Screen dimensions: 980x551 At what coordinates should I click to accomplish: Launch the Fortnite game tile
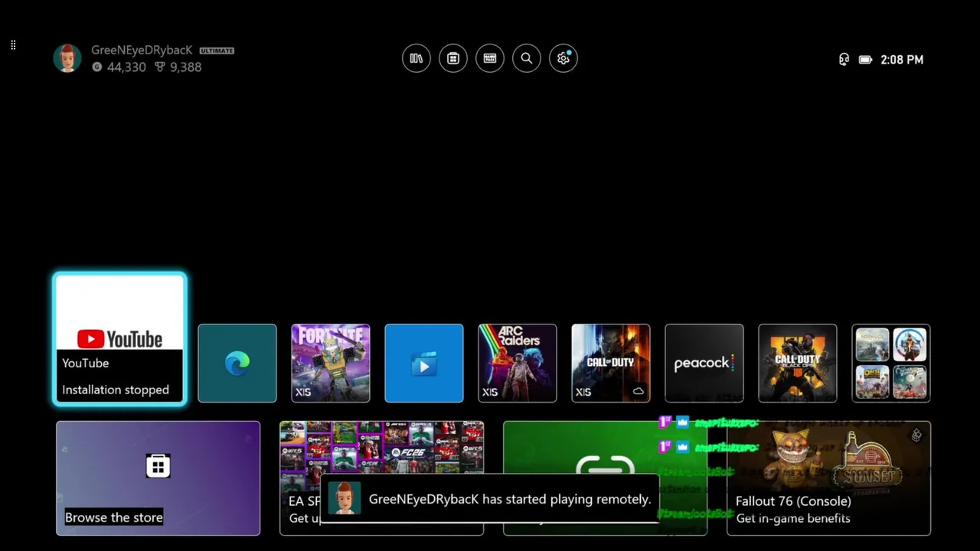tap(331, 363)
